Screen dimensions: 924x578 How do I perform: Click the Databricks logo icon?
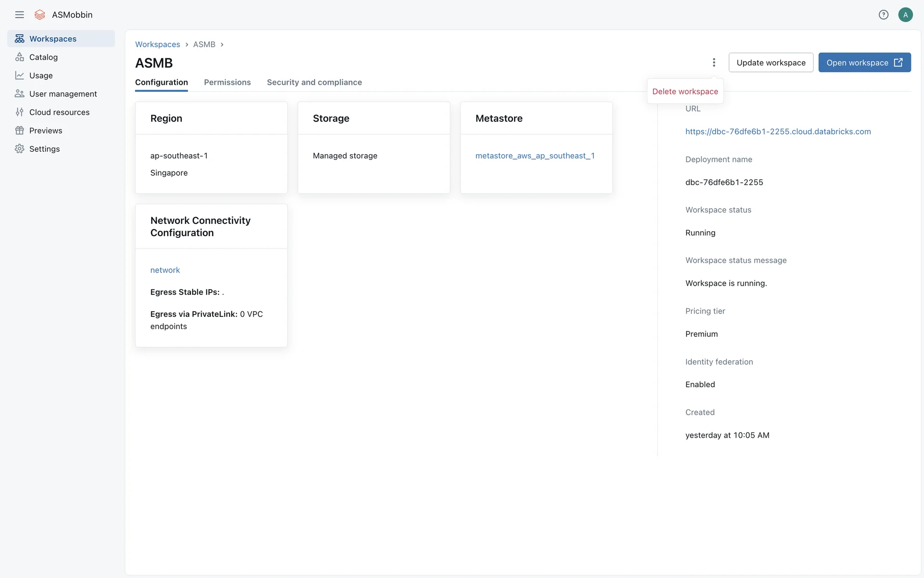40,14
